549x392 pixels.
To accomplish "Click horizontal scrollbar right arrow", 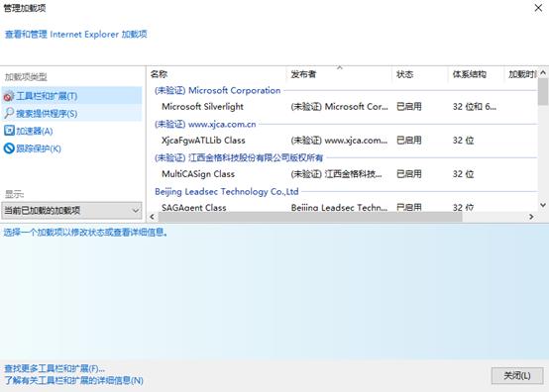I will (x=531, y=217).
